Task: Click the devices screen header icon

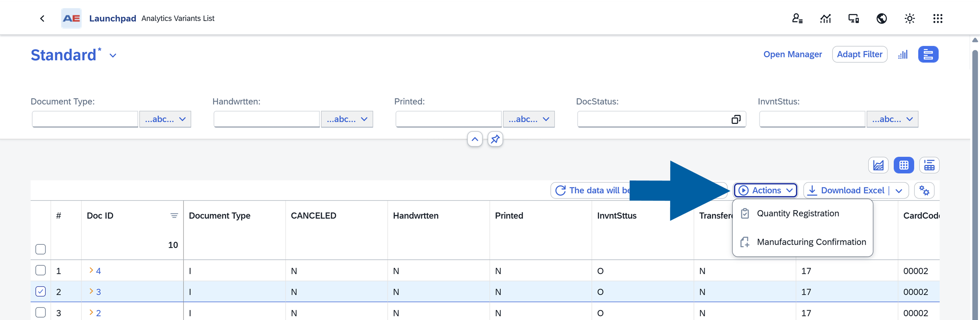Action: coord(853,18)
